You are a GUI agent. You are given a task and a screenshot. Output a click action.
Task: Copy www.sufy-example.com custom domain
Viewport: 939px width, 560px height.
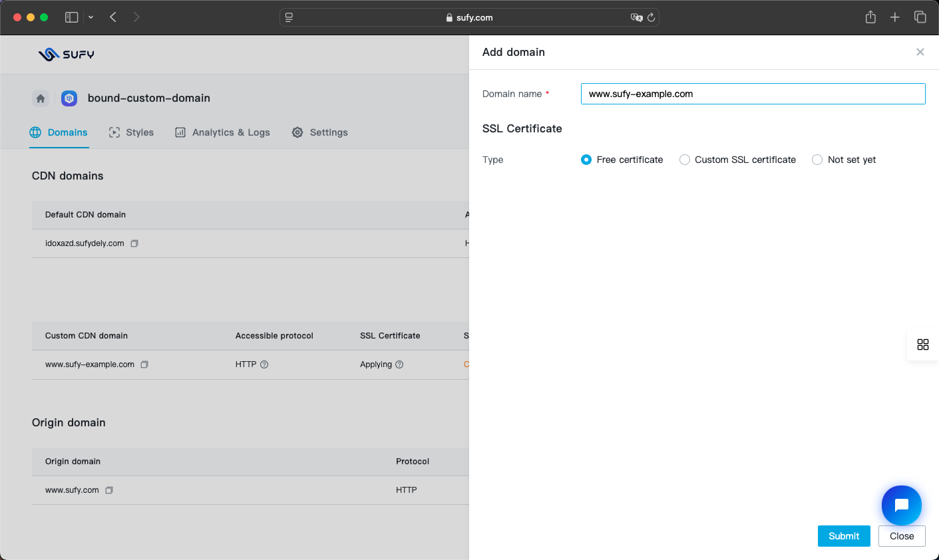[x=144, y=364]
